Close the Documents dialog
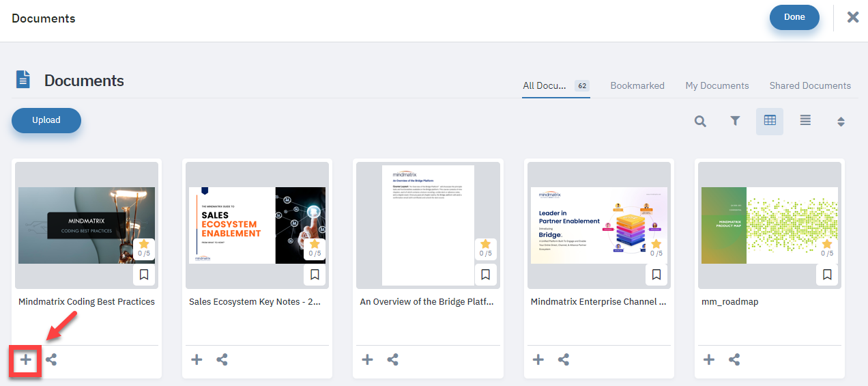 click(x=853, y=17)
